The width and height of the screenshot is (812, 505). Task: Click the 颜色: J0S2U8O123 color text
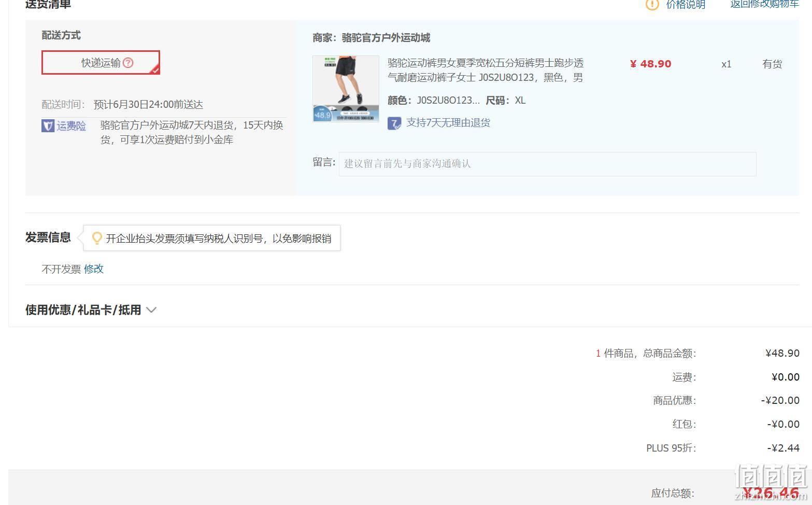(x=434, y=101)
